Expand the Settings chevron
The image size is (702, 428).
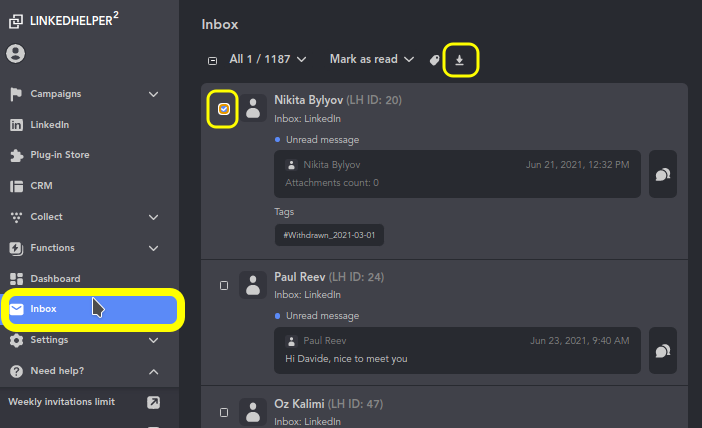tap(154, 340)
